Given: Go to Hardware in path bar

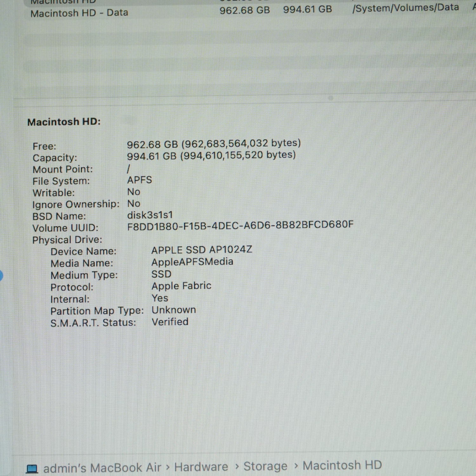Looking at the screenshot, I should [201, 467].
